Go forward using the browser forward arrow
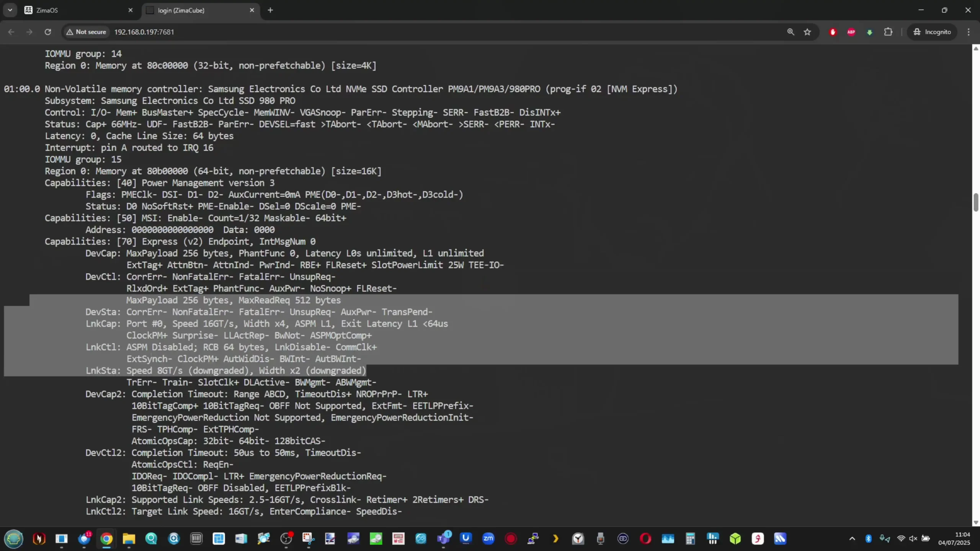Image resolution: width=980 pixels, height=551 pixels. tap(29, 32)
